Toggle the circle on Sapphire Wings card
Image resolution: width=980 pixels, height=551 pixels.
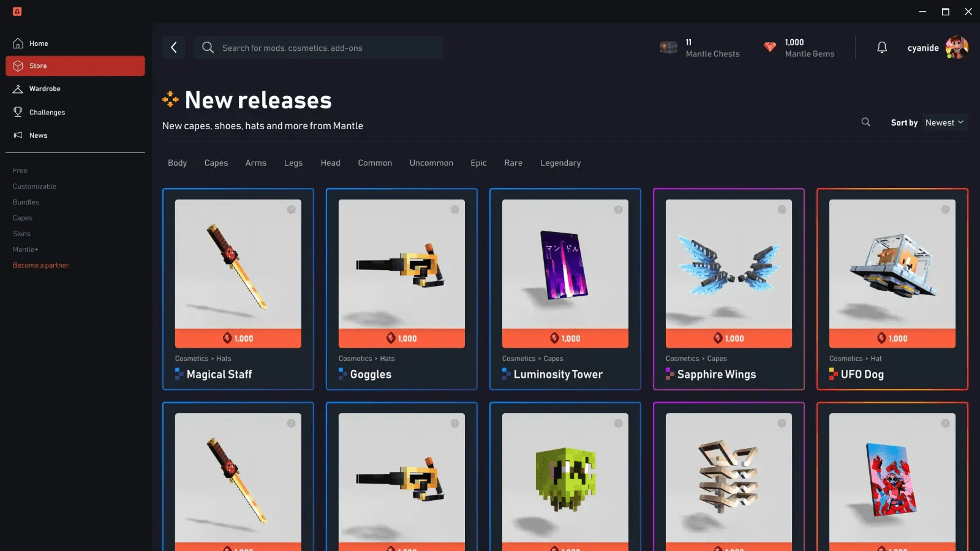[782, 209]
